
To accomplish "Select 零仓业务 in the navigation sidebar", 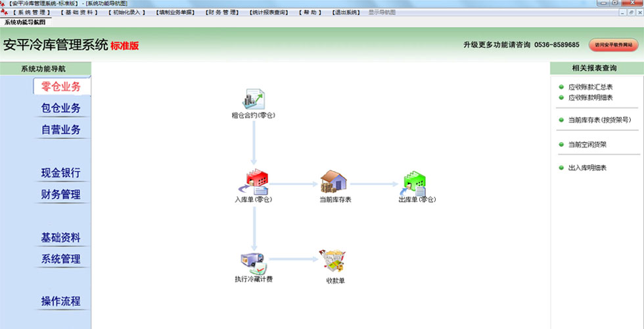I will (61, 86).
